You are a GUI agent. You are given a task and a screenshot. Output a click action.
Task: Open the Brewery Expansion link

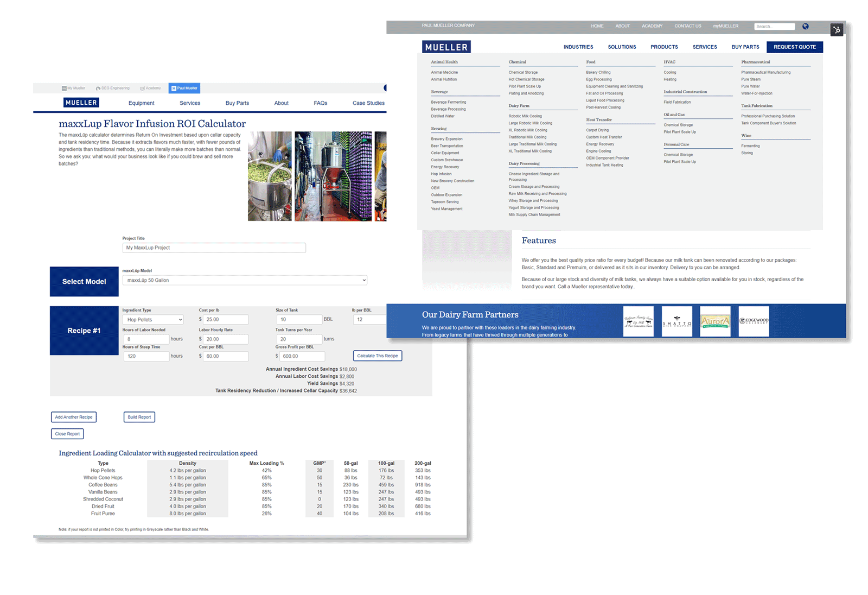pyautogui.click(x=447, y=139)
